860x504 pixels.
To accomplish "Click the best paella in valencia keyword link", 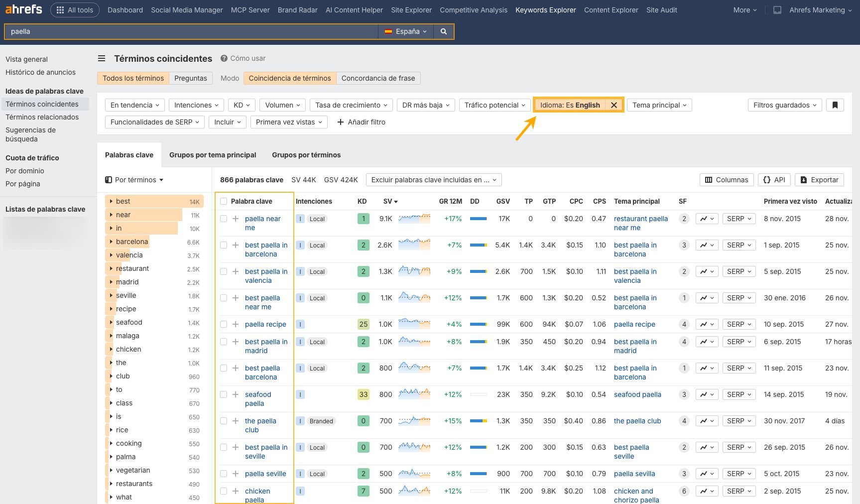I will click(x=266, y=276).
